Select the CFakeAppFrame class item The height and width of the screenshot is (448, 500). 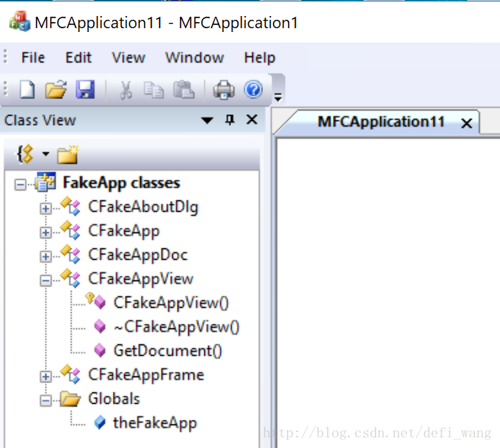[x=146, y=375]
